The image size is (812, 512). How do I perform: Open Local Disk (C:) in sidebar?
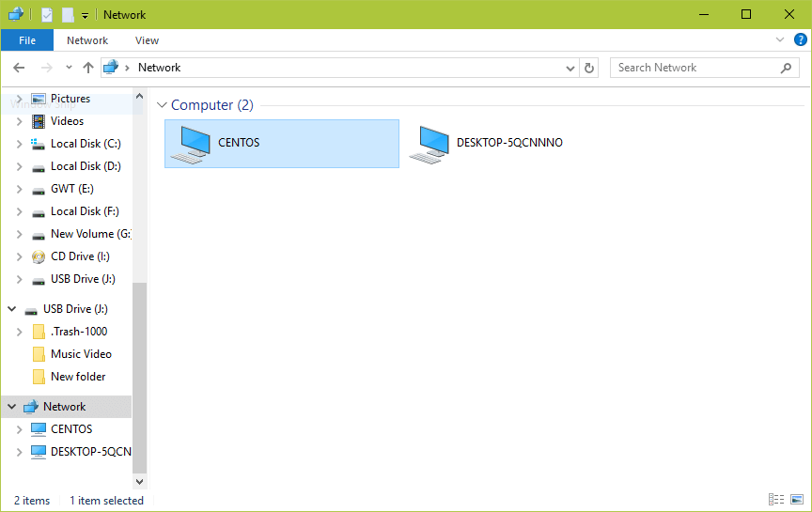pos(86,144)
